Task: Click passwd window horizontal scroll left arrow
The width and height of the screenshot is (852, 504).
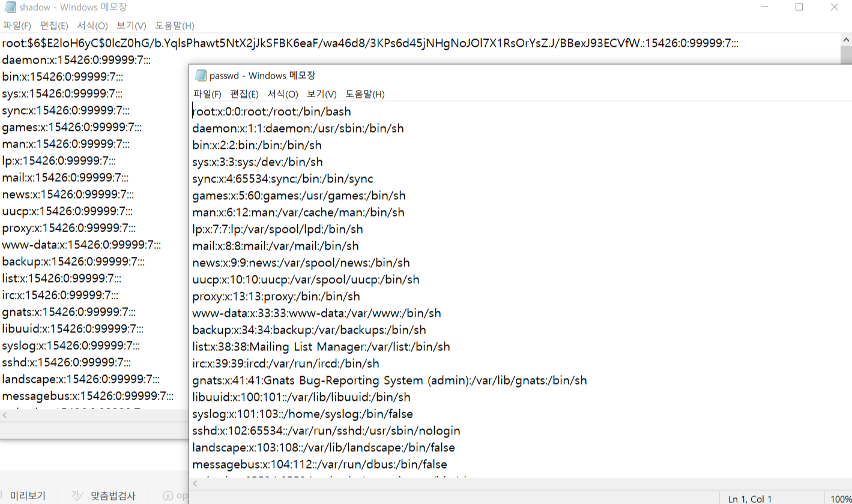Action: (x=195, y=483)
